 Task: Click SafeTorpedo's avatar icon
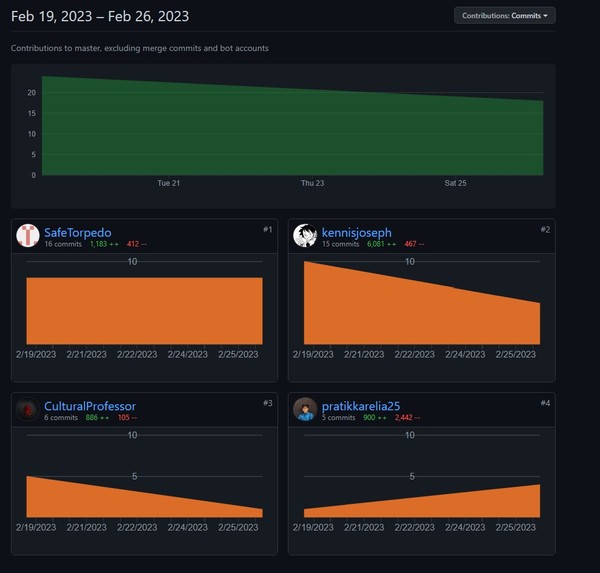point(28,235)
